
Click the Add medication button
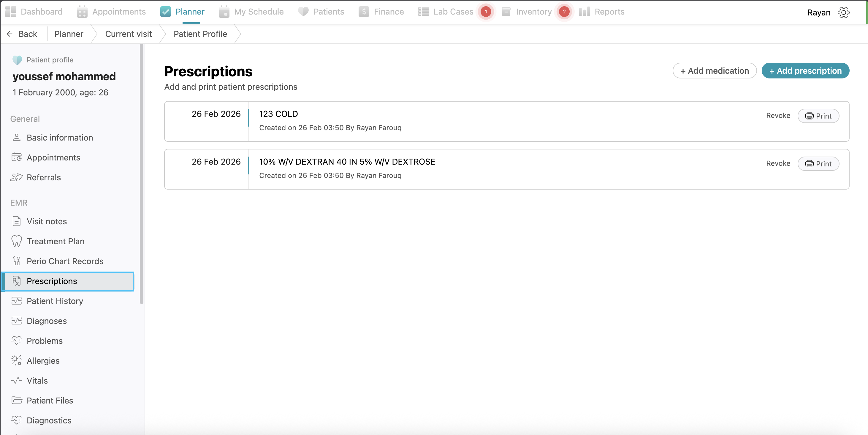coord(714,71)
